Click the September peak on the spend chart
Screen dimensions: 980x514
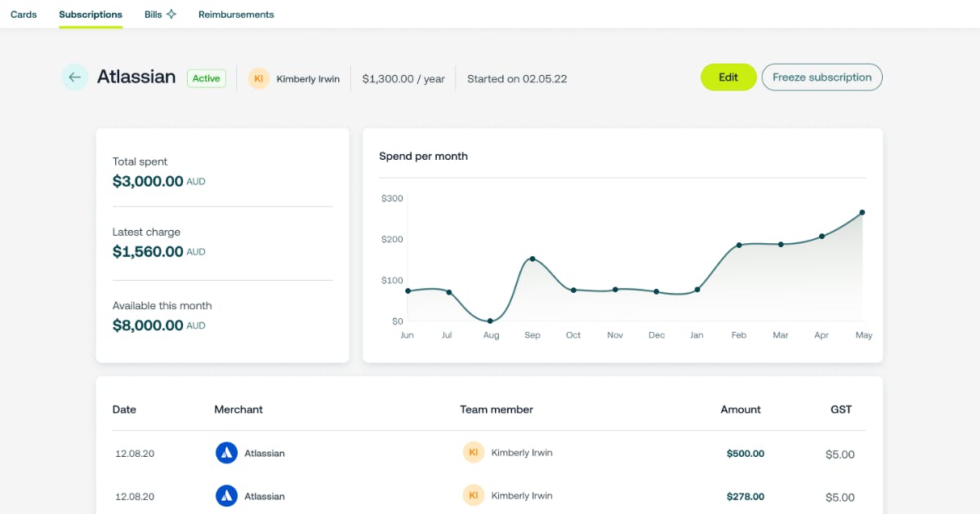(x=532, y=259)
